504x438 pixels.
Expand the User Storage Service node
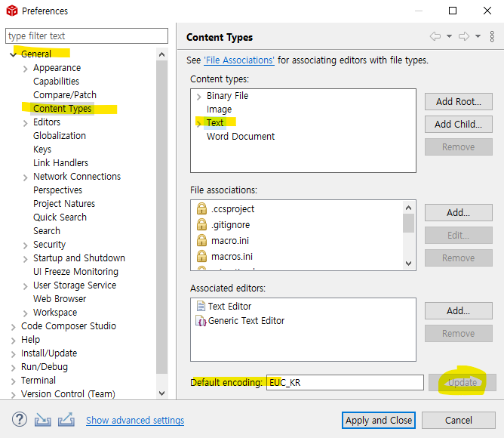(26, 286)
